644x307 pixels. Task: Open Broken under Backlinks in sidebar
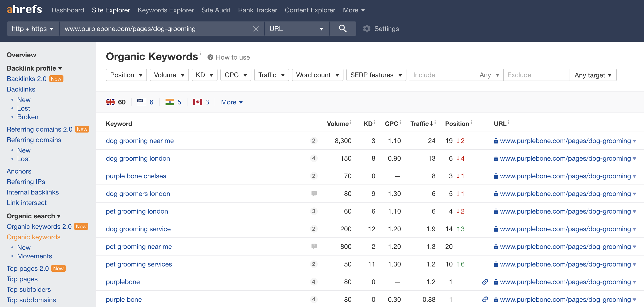point(28,117)
